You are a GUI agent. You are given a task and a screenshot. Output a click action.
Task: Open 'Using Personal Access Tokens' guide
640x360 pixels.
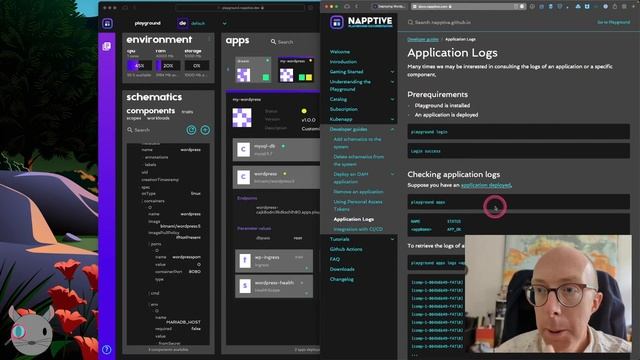[358, 205]
